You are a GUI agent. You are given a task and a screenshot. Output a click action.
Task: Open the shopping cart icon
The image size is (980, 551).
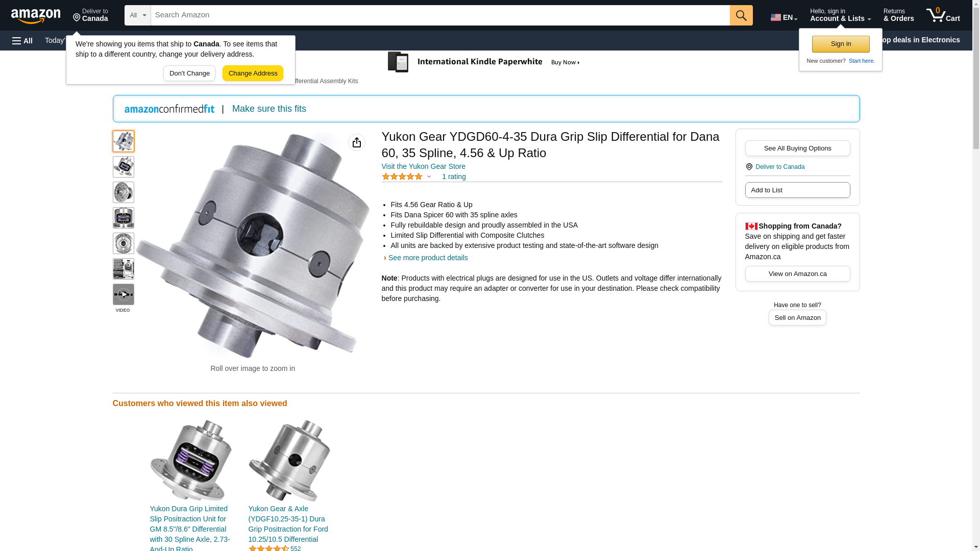pos(943,15)
